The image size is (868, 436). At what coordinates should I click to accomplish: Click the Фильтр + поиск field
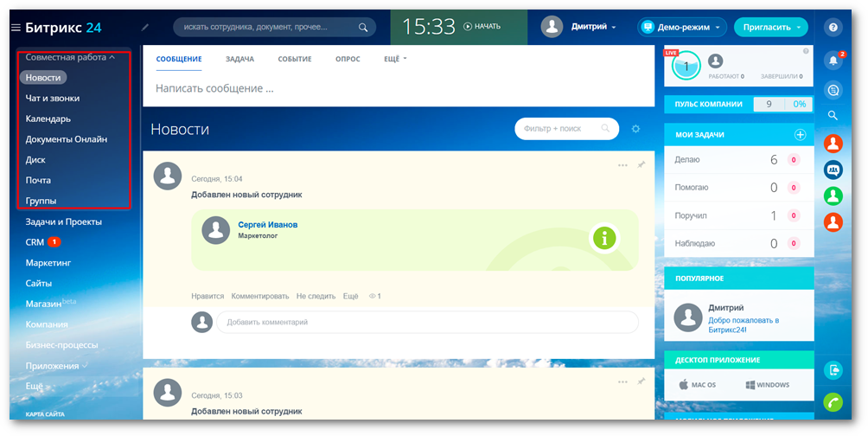pos(567,129)
